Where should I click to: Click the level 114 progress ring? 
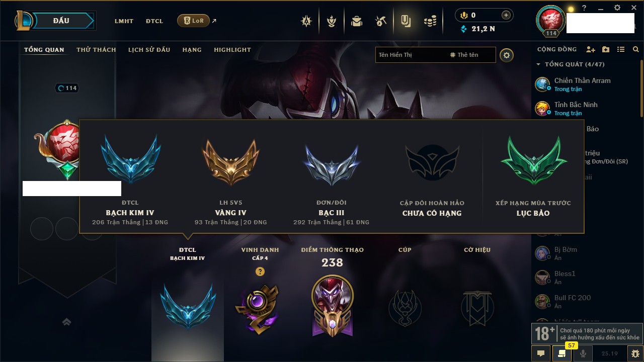[x=67, y=88]
